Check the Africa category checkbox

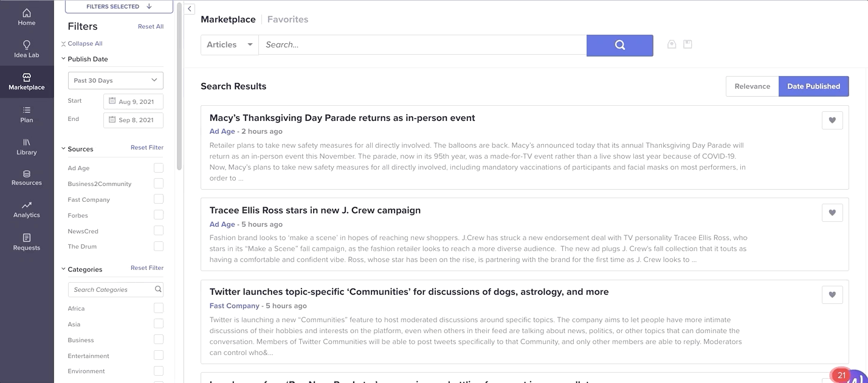pyautogui.click(x=159, y=308)
